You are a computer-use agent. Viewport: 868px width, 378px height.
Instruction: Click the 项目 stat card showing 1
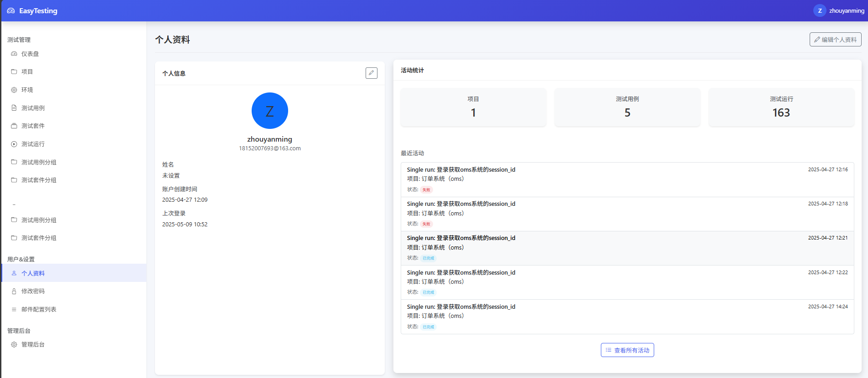coord(473,107)
